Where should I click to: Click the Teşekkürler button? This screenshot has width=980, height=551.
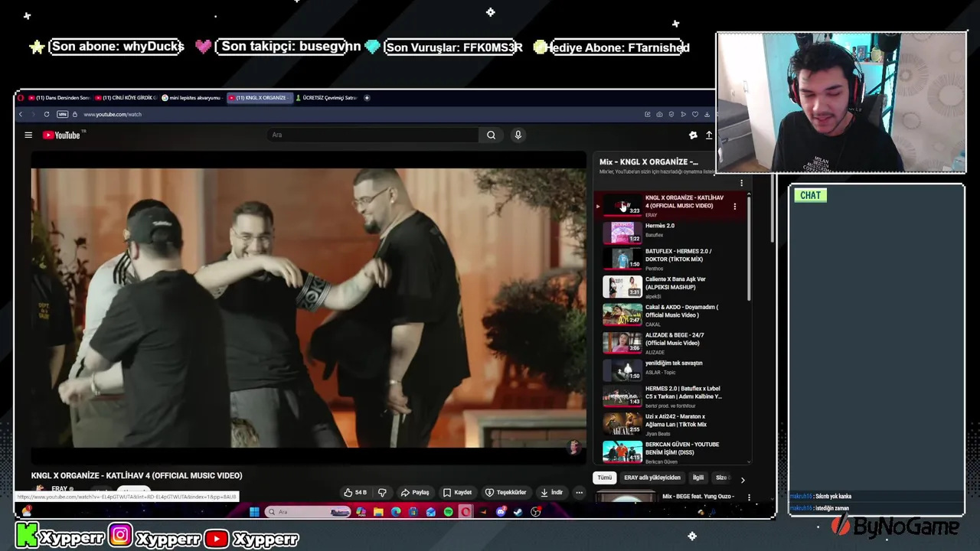click(506, 492)
